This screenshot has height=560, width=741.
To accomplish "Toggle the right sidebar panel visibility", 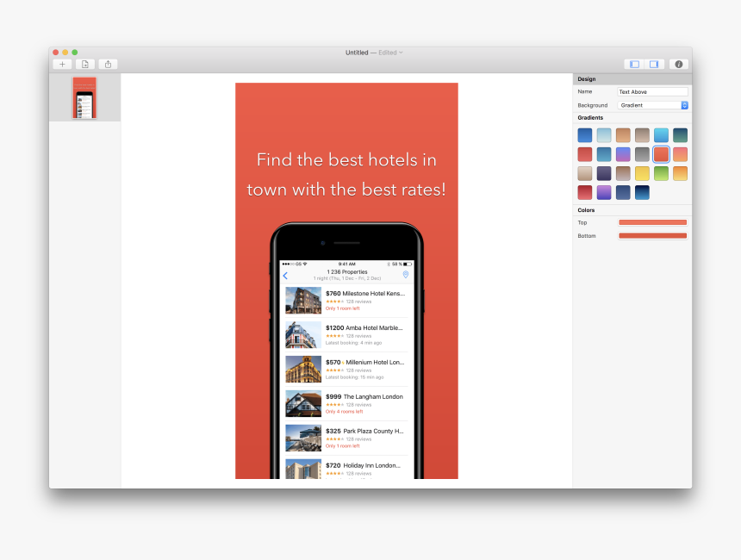I will pos(654,65).
